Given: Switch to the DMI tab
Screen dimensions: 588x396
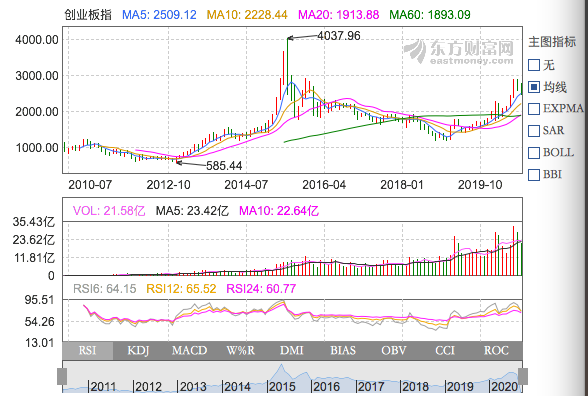Looking at the screenshot, I should [292, 351].
